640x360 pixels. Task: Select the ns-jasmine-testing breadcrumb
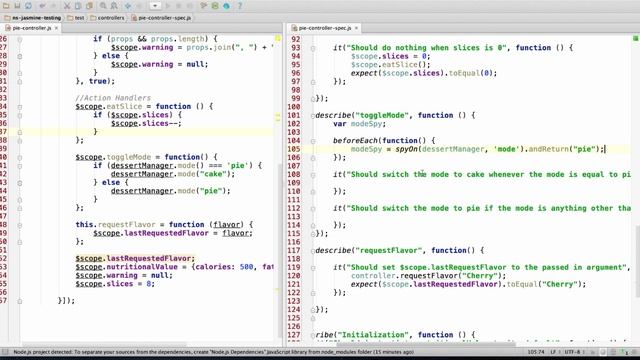(x=33, y=18)
